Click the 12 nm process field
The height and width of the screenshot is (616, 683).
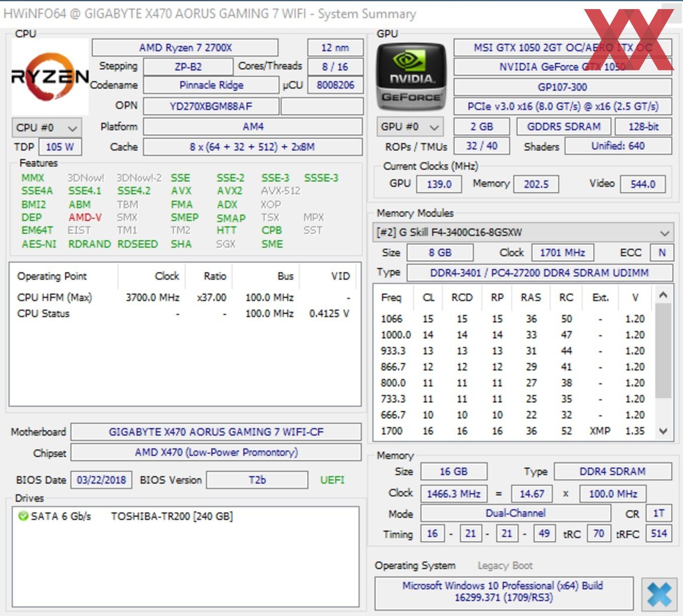(335, 48)
